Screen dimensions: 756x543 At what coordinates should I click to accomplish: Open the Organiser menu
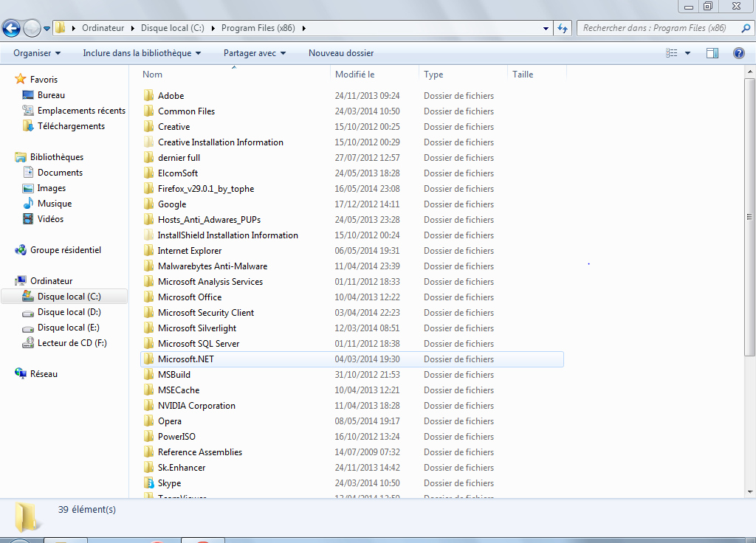click(37, 53)
